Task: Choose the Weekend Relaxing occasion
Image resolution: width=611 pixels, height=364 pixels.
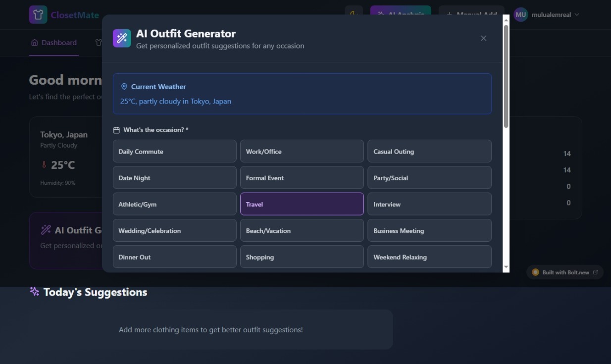Action: click(429, 257)
